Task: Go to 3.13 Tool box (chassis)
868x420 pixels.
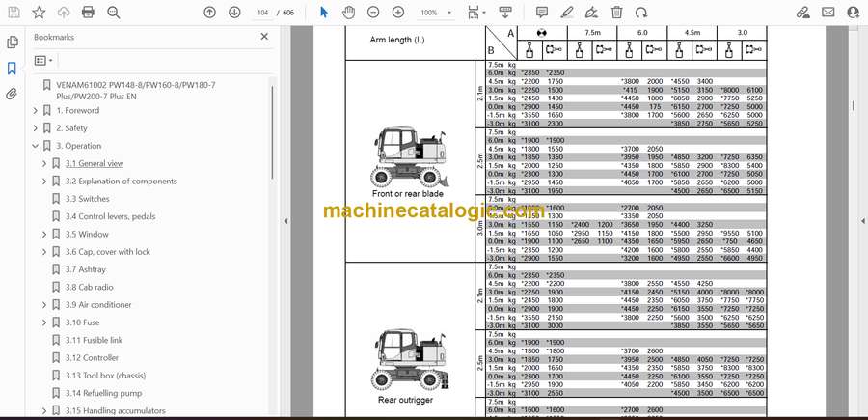Action: coord(106,376)
